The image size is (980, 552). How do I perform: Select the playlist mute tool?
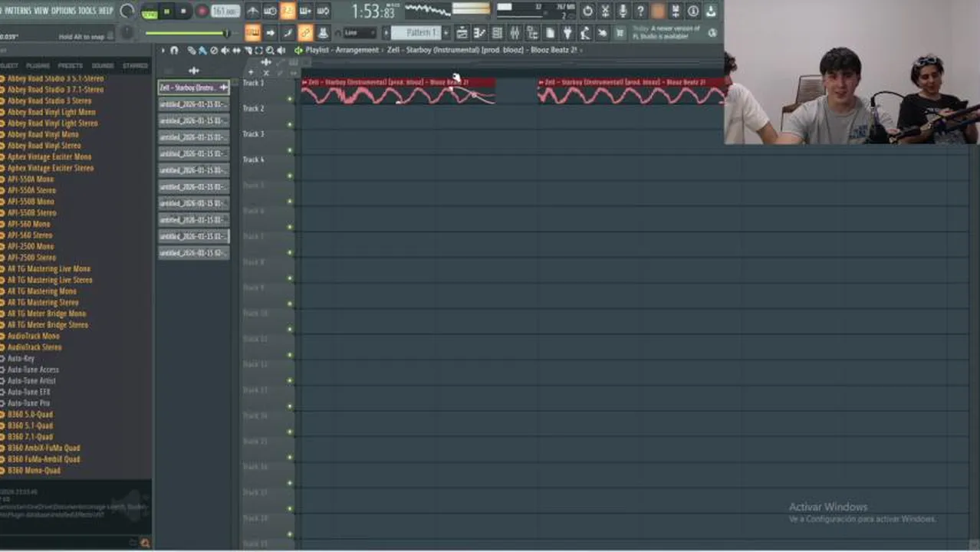(225, 51)
